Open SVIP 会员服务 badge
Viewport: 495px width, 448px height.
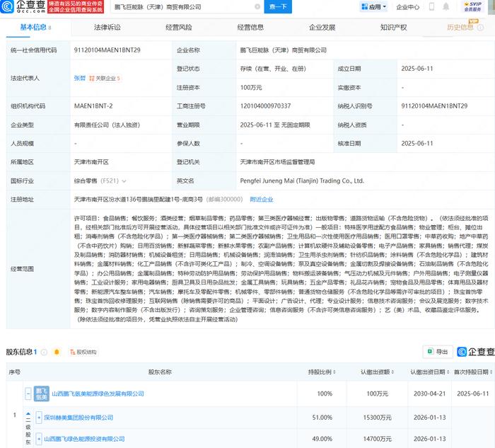pos(473,6)
